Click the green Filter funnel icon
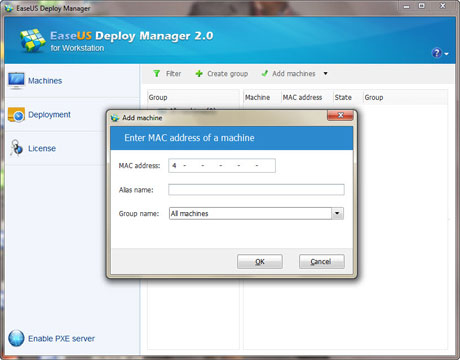 coord(156,73)
